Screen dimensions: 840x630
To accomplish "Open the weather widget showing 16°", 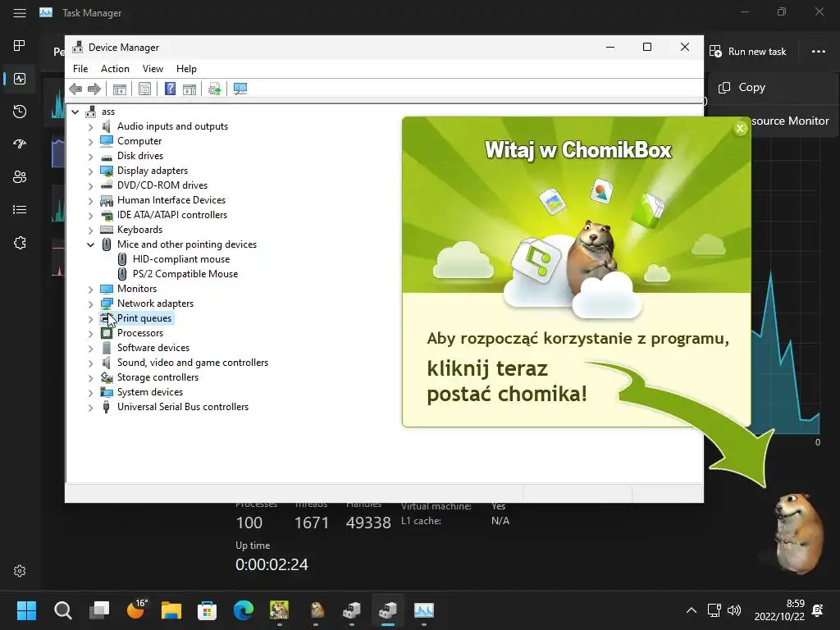I will coord(136,609).
